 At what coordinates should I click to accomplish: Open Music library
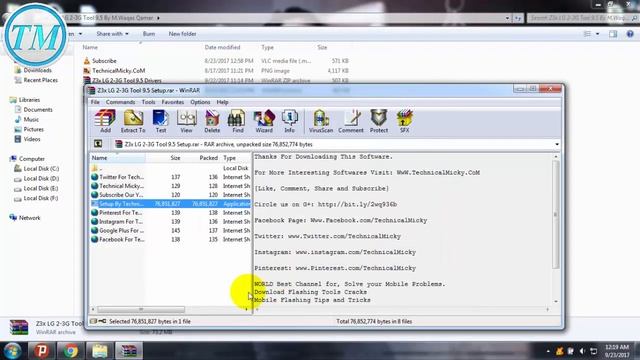click(x=31, y=119)
